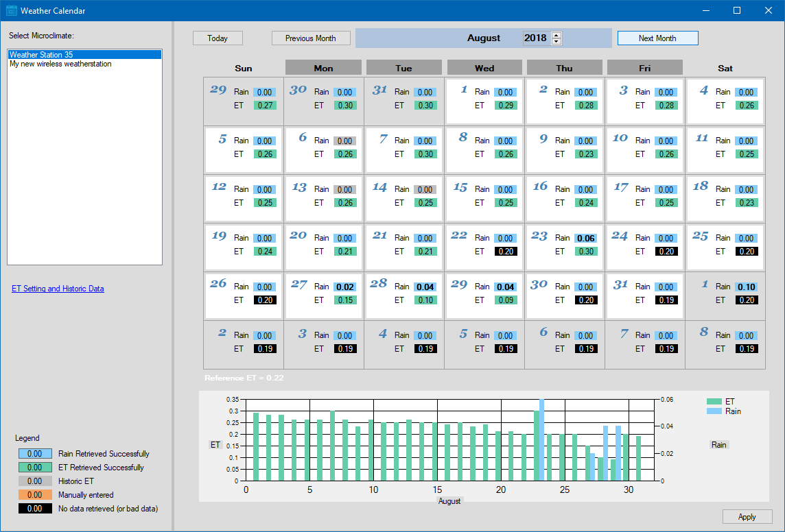Click the ET Retrieved Successfully legend swatch
The width and height of the screenshot is (785, 532).
pyautogui.click(x=35, y=468)
